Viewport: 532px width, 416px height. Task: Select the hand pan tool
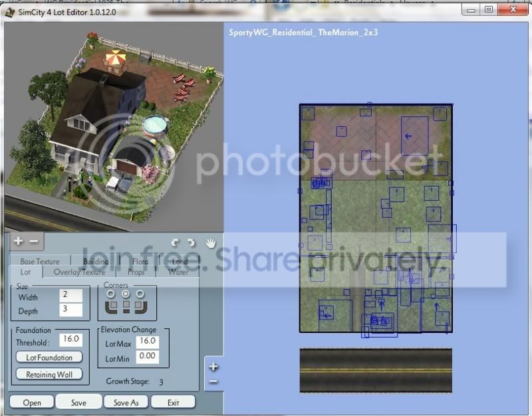point(211,243)
